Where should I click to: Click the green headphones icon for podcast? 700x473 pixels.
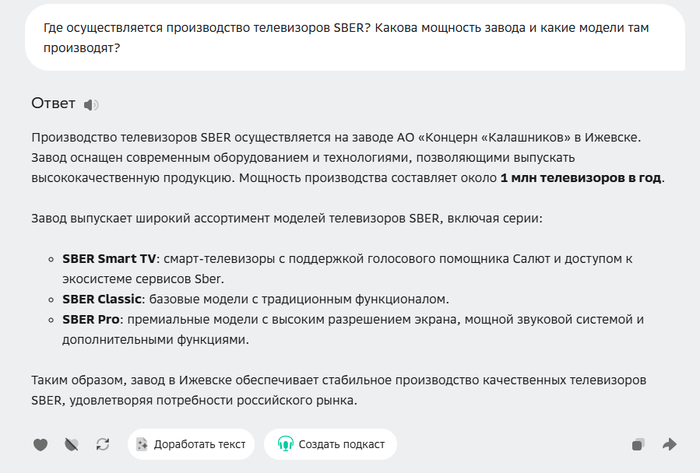click(285, 444)
